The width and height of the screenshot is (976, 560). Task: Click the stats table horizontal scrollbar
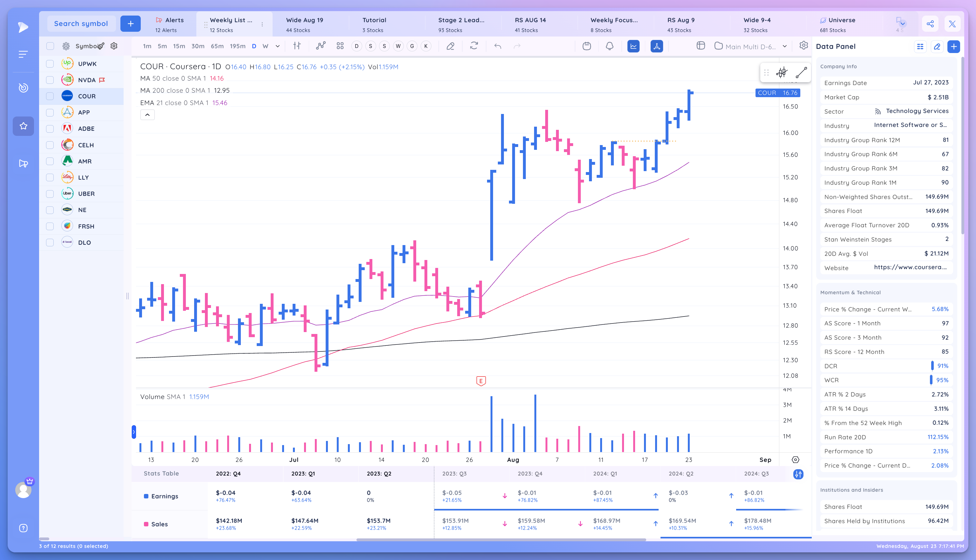coord(501,540)
